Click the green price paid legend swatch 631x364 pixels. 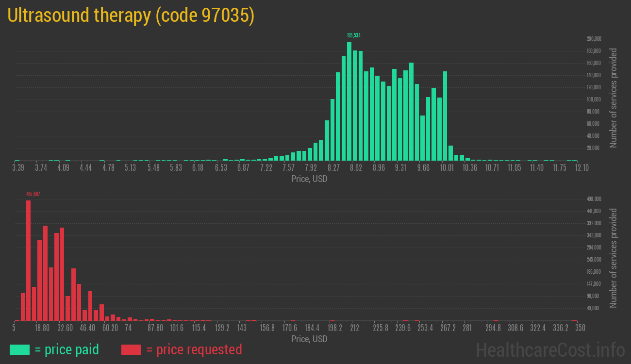tap(19, 349)
